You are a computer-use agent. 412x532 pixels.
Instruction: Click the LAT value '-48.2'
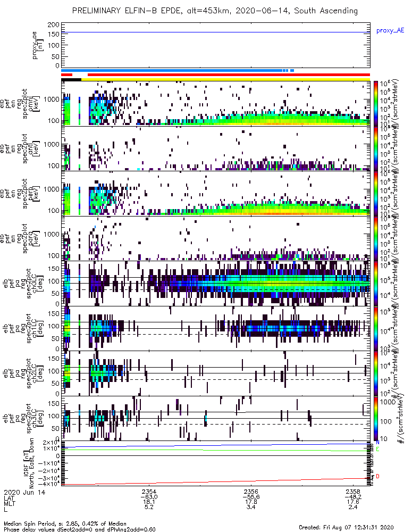coord(353,497)
